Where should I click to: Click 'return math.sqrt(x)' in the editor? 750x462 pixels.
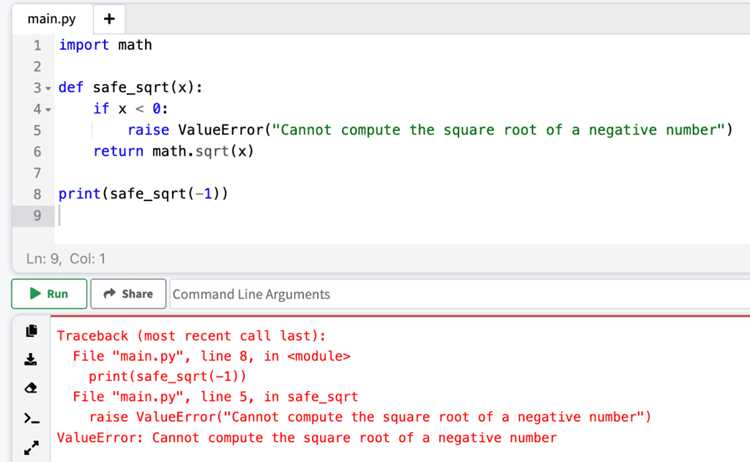(173, 151)
